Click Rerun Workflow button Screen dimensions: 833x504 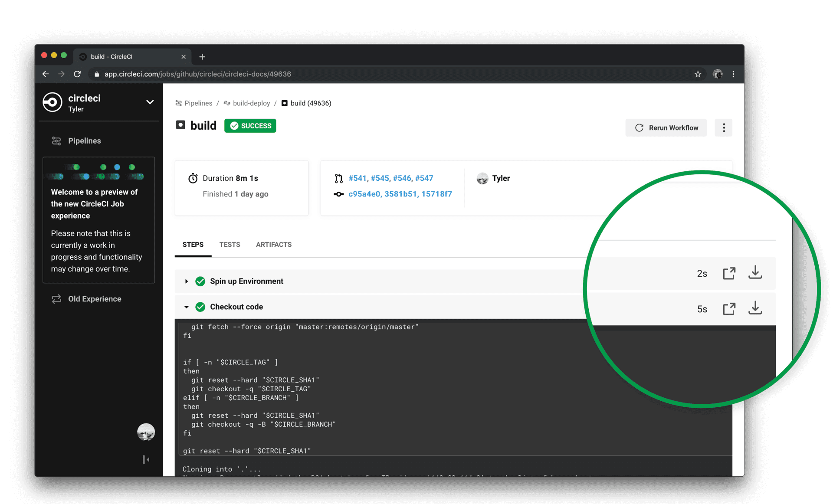666,128
